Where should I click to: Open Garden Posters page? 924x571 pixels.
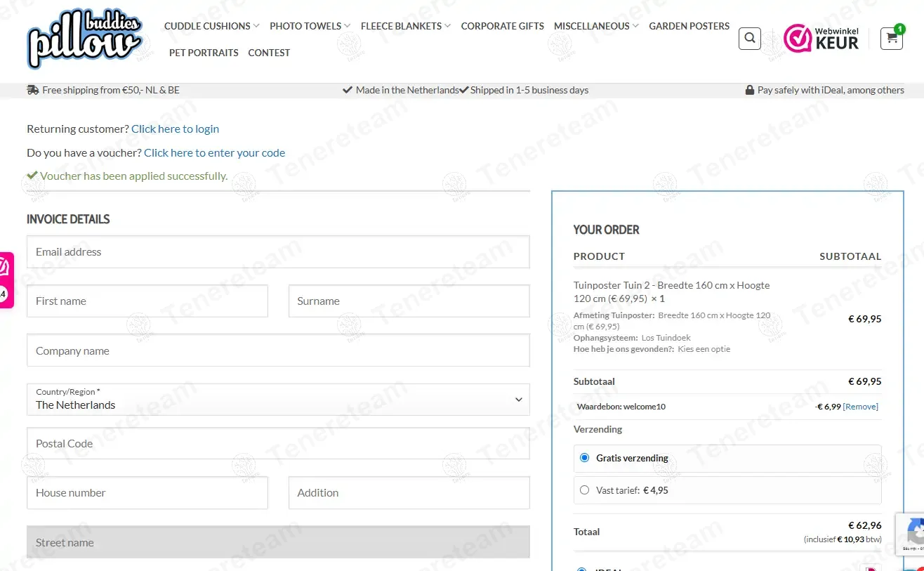click(689, 26)
